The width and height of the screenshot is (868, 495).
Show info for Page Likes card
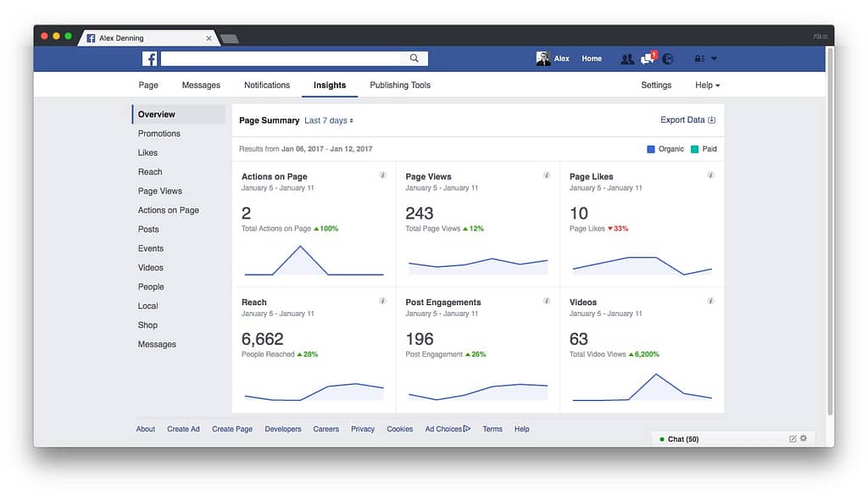pos(710,175)
